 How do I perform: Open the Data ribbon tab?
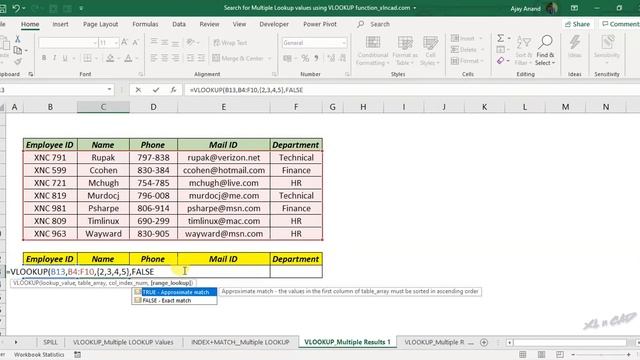pos(179,24)
